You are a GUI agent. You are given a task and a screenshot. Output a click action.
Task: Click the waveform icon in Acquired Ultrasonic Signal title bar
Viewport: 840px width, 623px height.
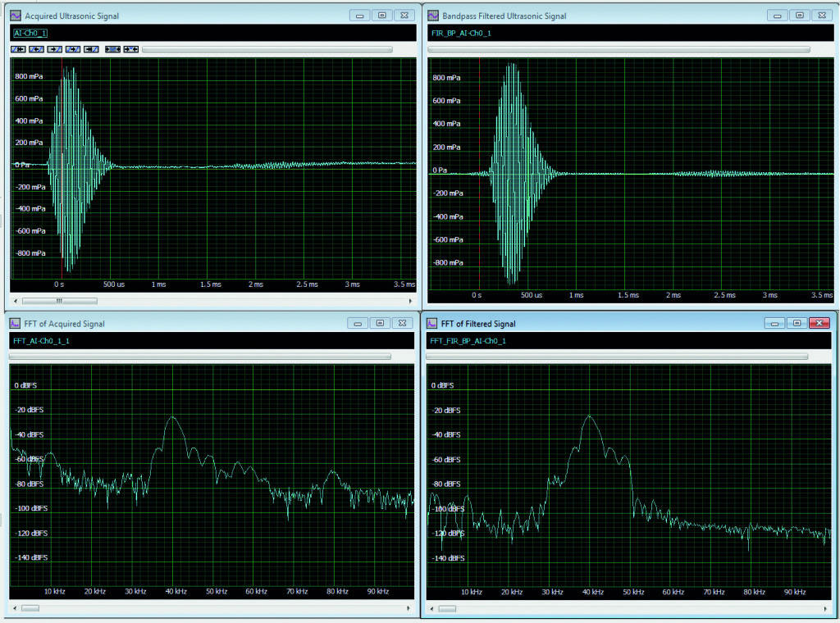[x=14, y=15]
